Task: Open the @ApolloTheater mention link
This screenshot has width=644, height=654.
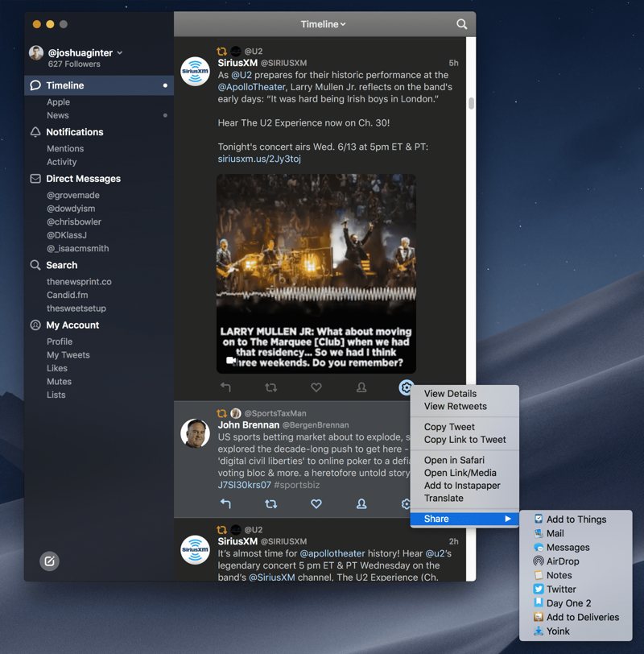Action: pyautogui.click(x=251, y=87)
